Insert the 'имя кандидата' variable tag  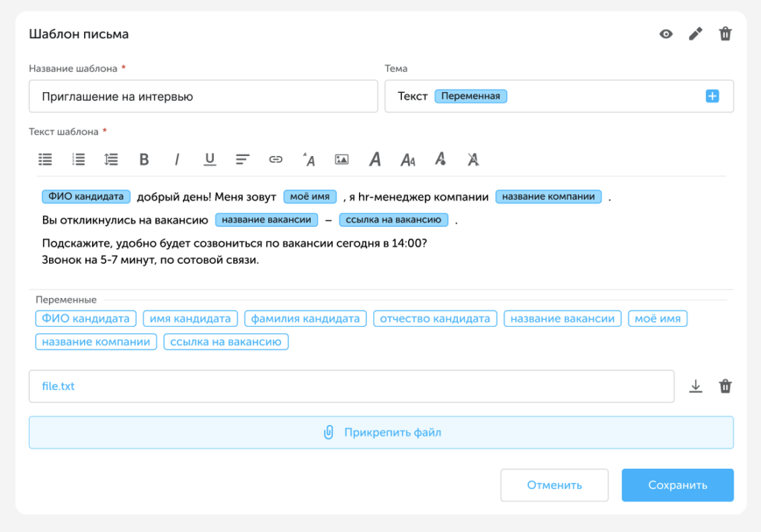point(190,319)
